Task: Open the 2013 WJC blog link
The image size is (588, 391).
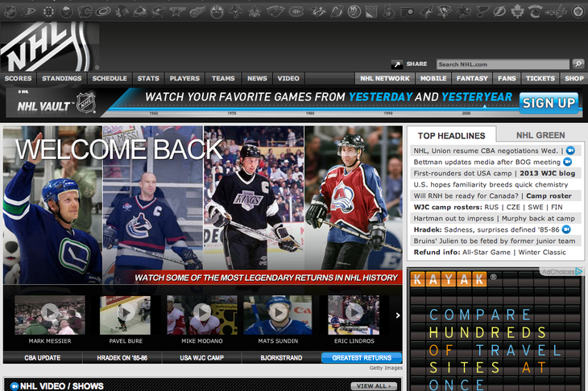Action: point(548,173)
